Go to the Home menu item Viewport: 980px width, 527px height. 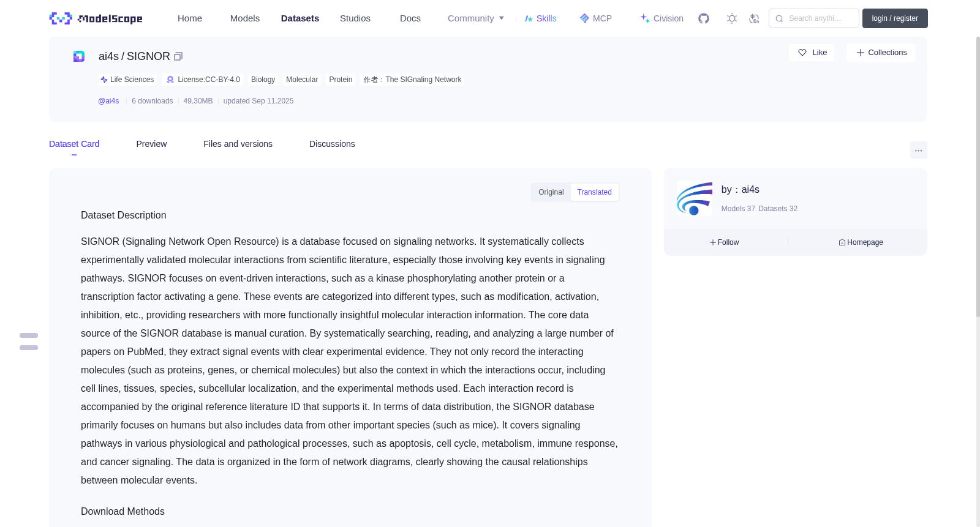(x=190, y=18)
